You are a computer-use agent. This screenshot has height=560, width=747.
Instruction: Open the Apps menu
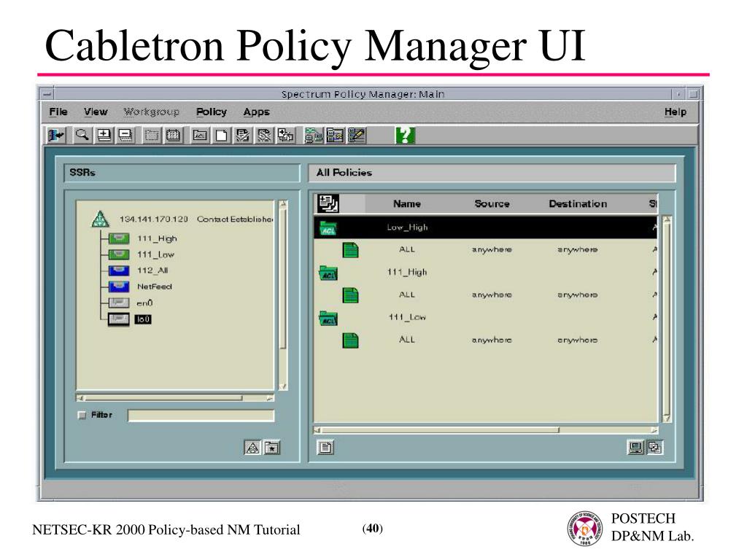point(256,112)
